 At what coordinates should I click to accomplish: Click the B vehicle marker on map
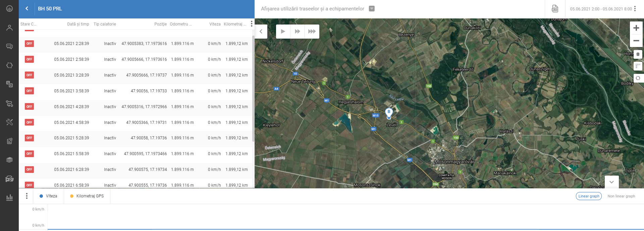[389, 113]
